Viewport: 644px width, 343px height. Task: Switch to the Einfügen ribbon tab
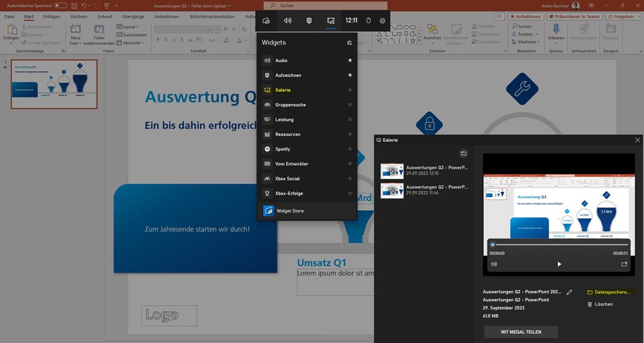click(52, 17)
